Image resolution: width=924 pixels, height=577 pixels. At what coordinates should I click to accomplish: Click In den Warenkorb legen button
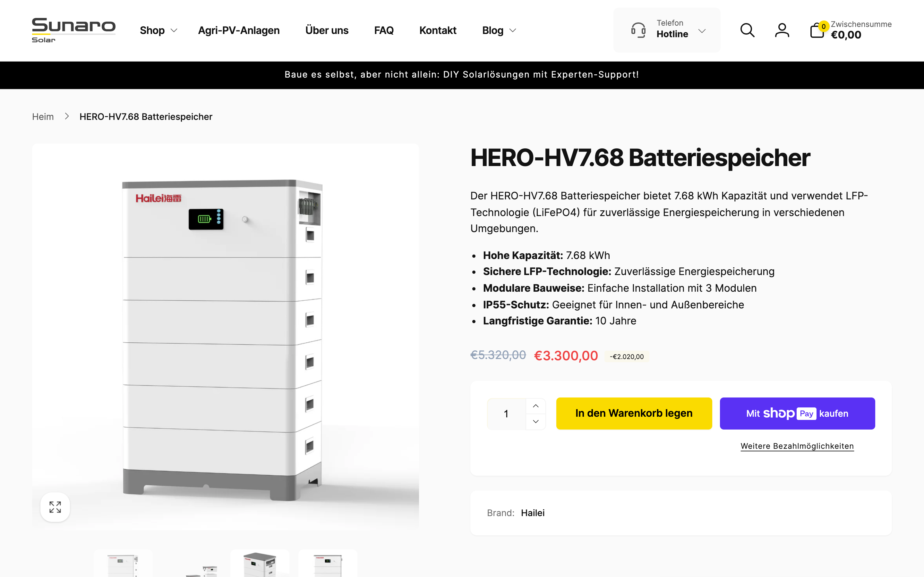point(634,413)
